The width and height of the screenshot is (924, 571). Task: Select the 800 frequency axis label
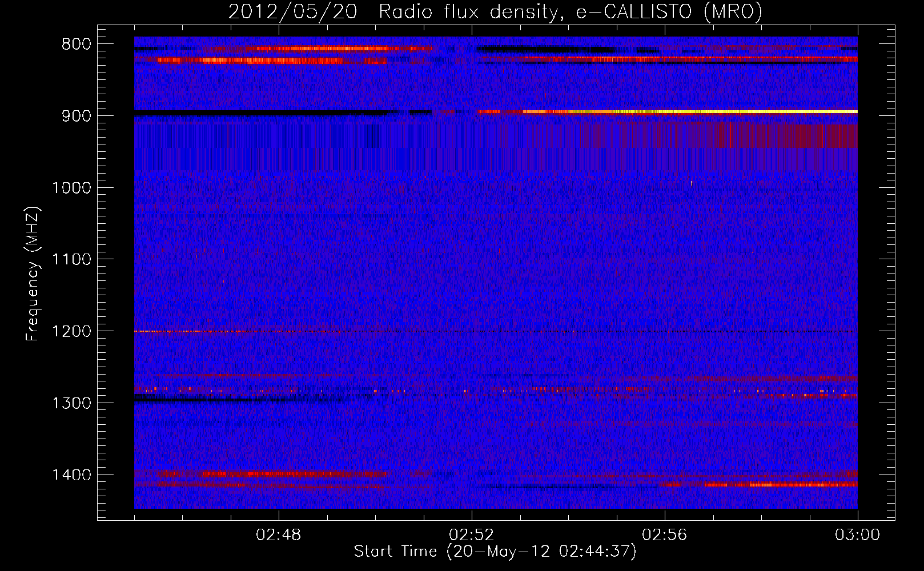click(x=75, y=45)
